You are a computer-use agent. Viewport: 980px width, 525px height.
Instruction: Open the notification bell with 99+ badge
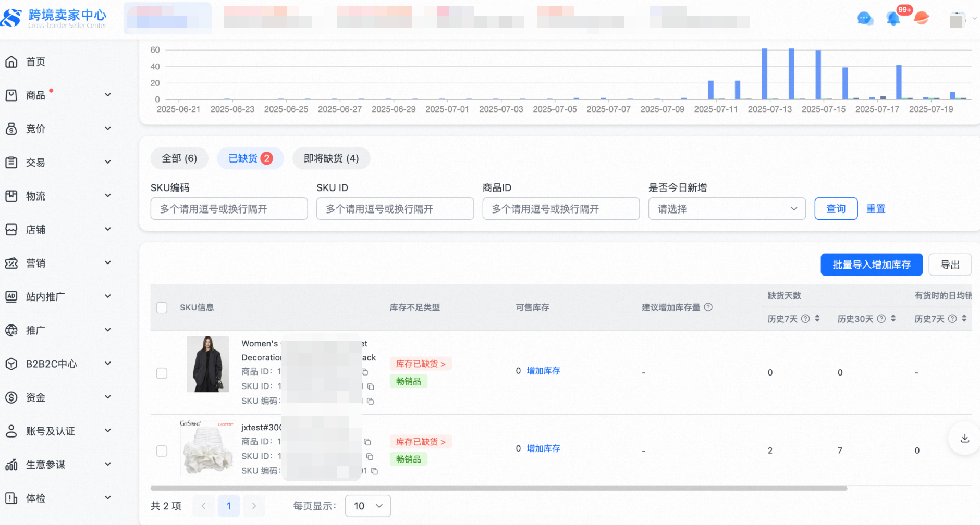[893, 19]
